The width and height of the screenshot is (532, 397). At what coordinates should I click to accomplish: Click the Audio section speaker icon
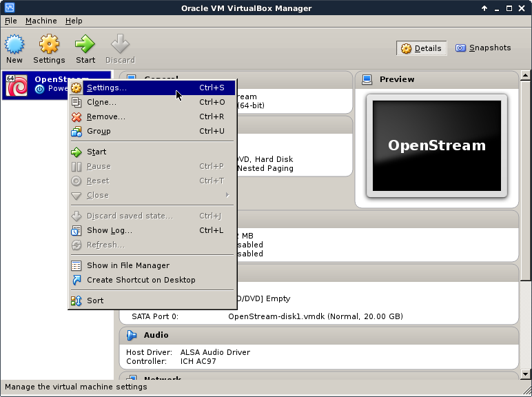click(132, 335)
